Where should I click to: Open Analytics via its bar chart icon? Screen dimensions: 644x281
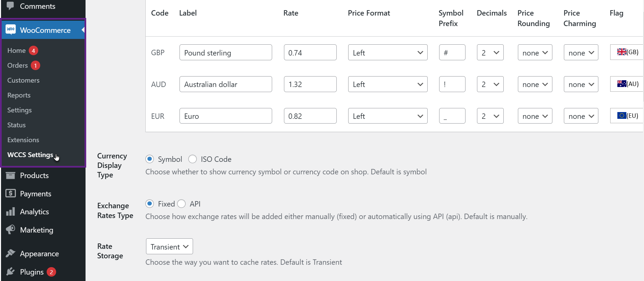10,212
